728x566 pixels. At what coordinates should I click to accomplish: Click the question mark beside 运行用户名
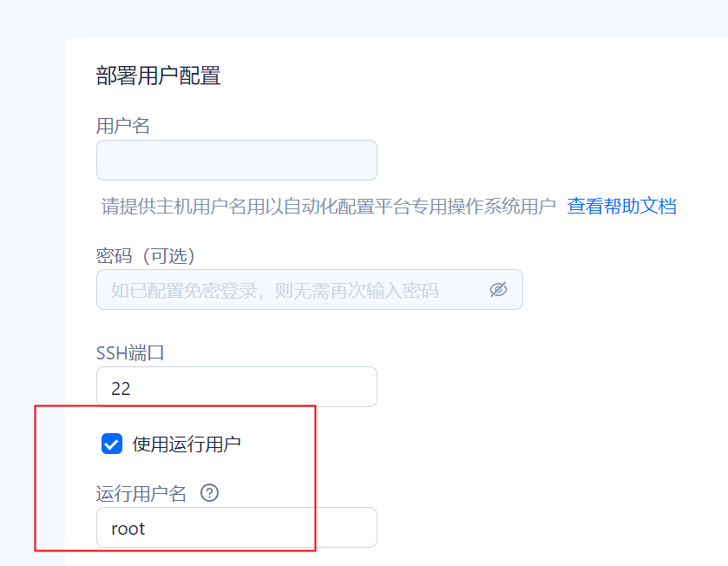[209, 492]
